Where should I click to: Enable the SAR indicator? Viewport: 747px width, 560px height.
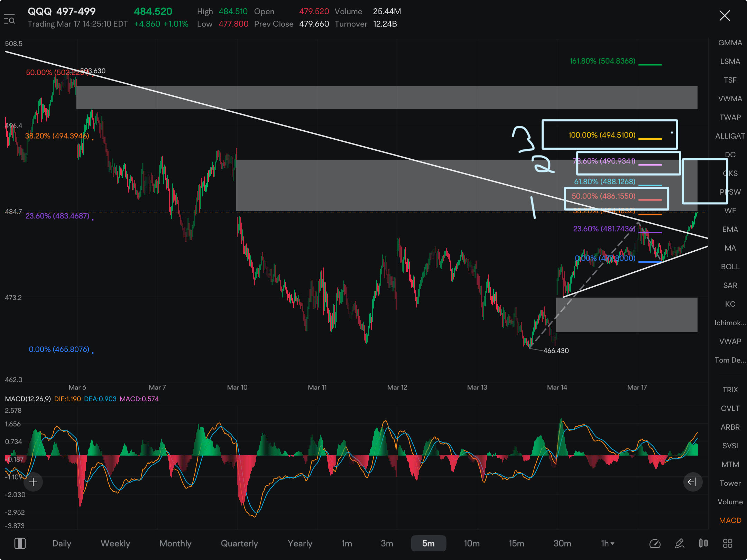pos(730,286)
